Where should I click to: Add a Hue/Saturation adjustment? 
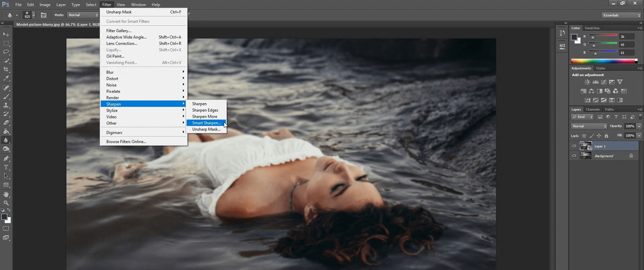coord(583,91)
